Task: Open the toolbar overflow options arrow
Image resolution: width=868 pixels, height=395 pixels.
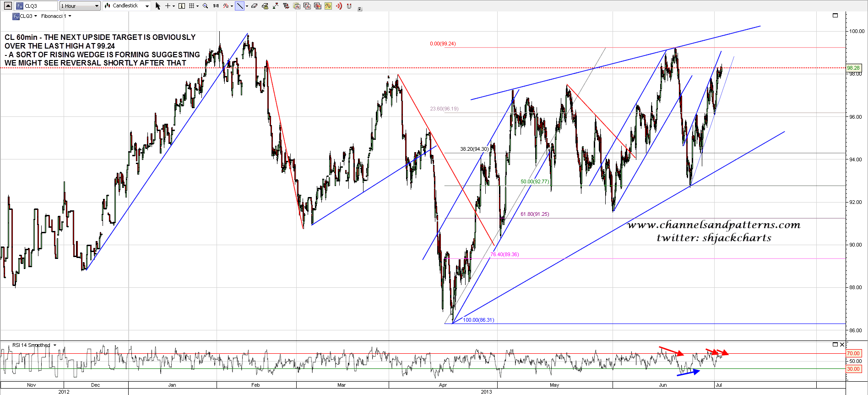Action: 360,9
